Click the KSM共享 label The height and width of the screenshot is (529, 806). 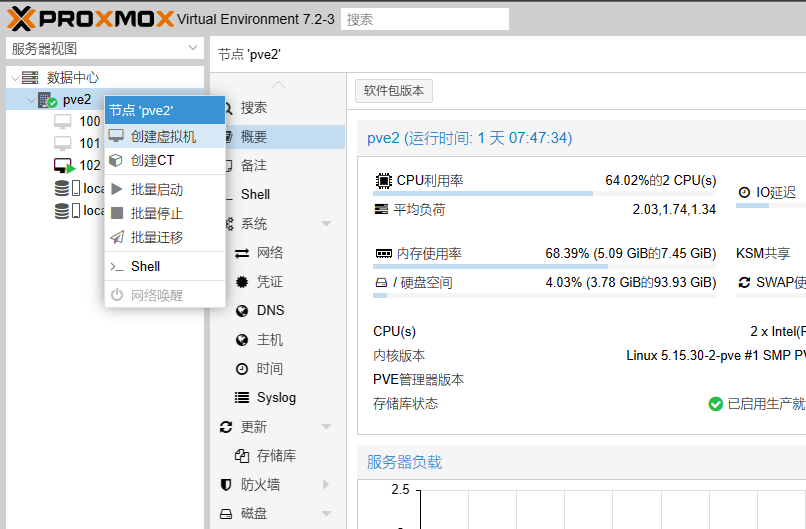(763, 253)
